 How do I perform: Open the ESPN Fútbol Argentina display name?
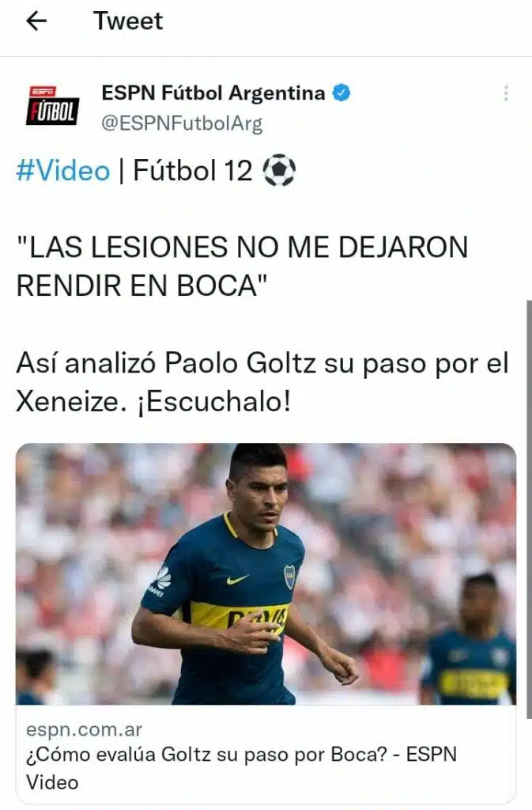click(213, 93)
